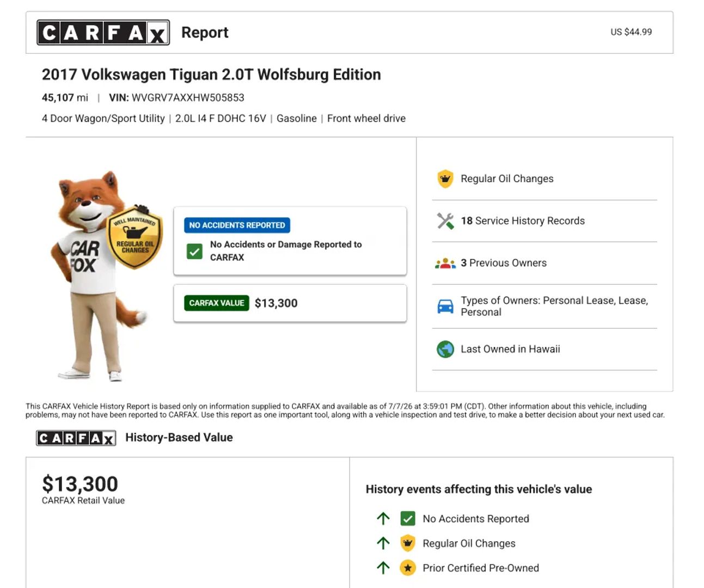Viewport: 704px width, 588px height.
Task: Click the large $13,300 retail value
Action: pyautogui.click(x=80, y=484)
